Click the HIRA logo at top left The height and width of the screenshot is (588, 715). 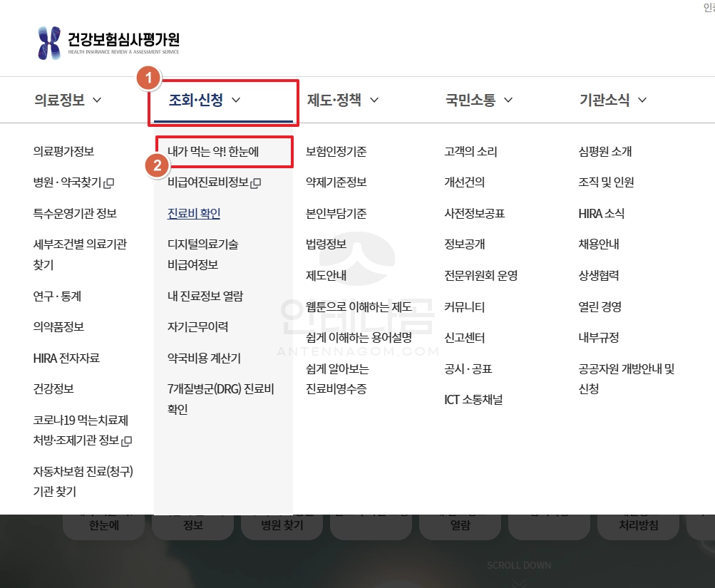[109, 43]
